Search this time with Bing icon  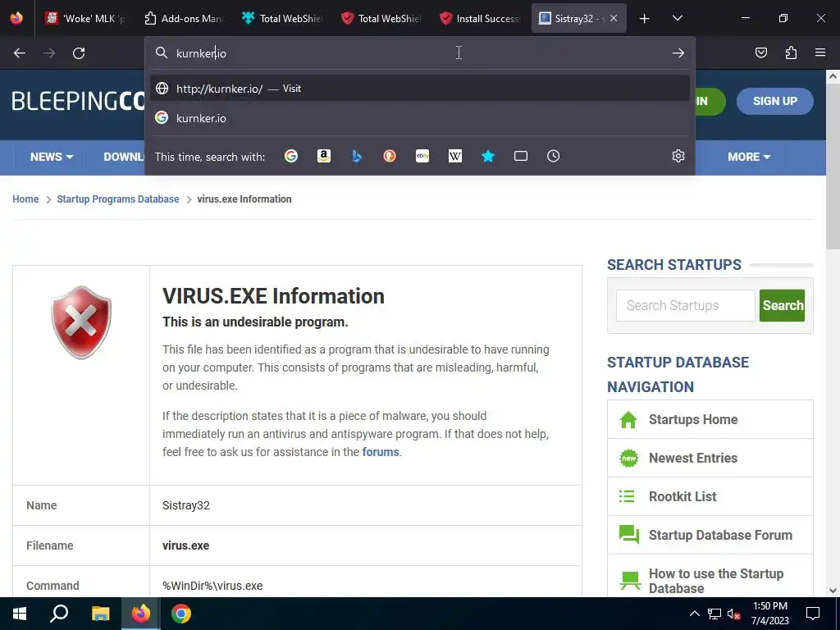357,156
